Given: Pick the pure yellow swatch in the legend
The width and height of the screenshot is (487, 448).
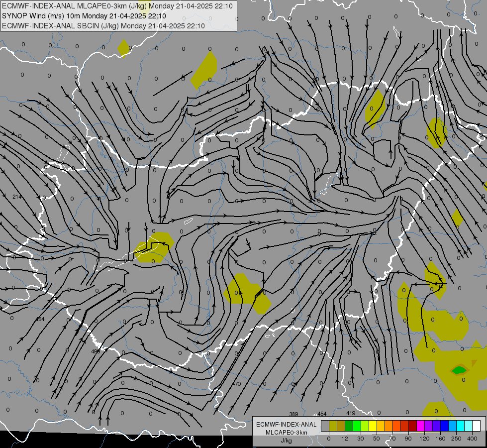Looking at the screenshot, I should [373, 426].
